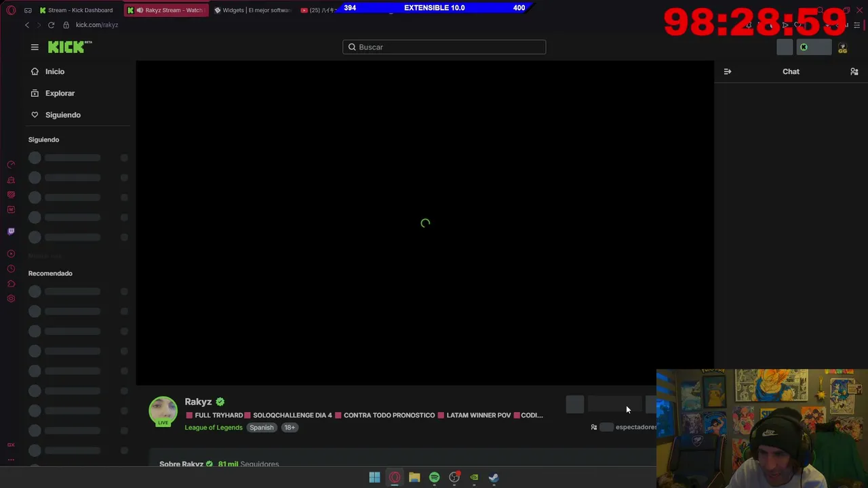The image size is (868, 488).
Task: Open GX Control speedometer icon in sidebar
Action: click(x=11, y=165)
